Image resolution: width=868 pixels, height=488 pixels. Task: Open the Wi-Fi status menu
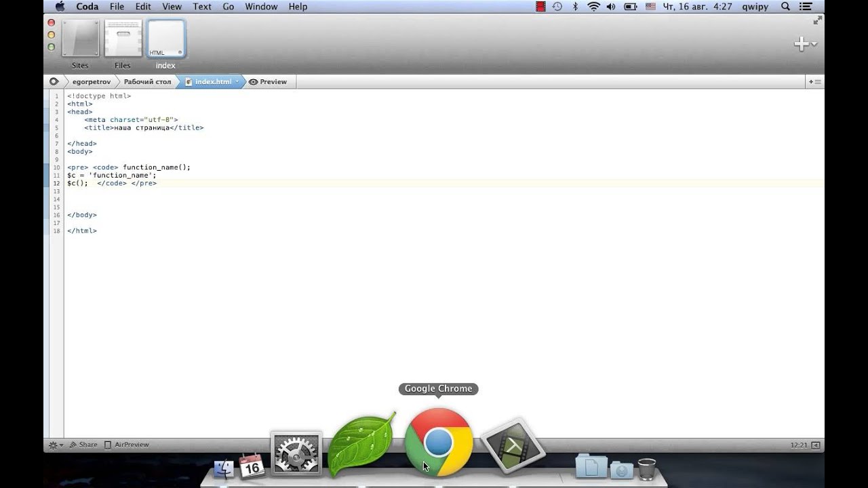[594, 6]
